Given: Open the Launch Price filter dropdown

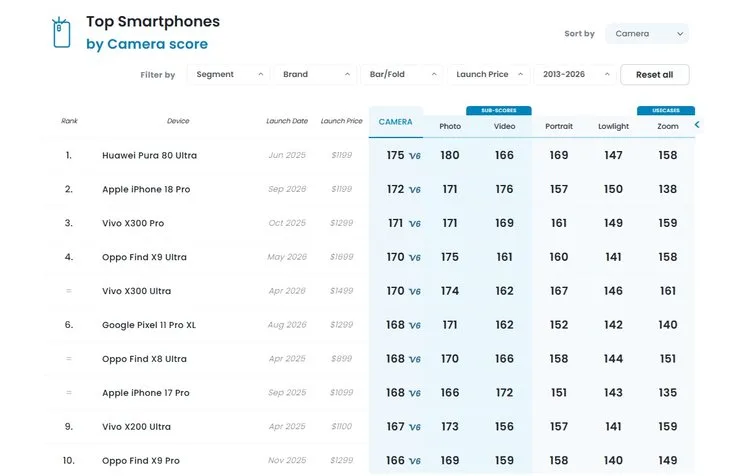Looking at the screenshot, I should point(489,75).
